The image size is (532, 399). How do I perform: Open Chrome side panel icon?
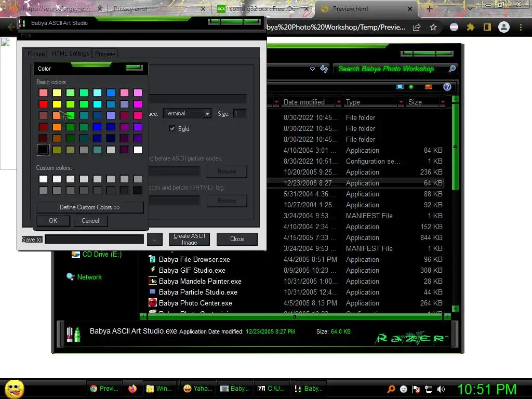487,27
